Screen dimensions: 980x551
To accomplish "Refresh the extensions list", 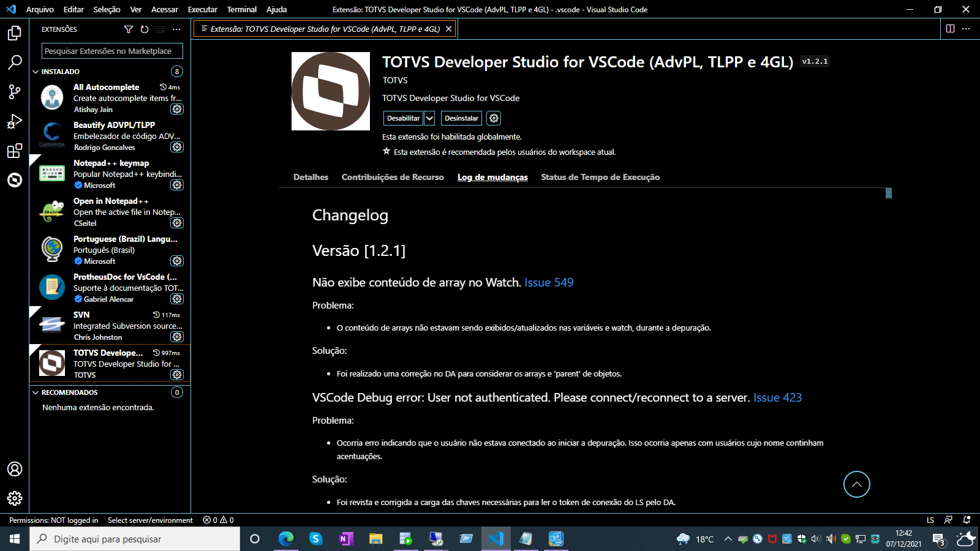I will coord(145,29).
